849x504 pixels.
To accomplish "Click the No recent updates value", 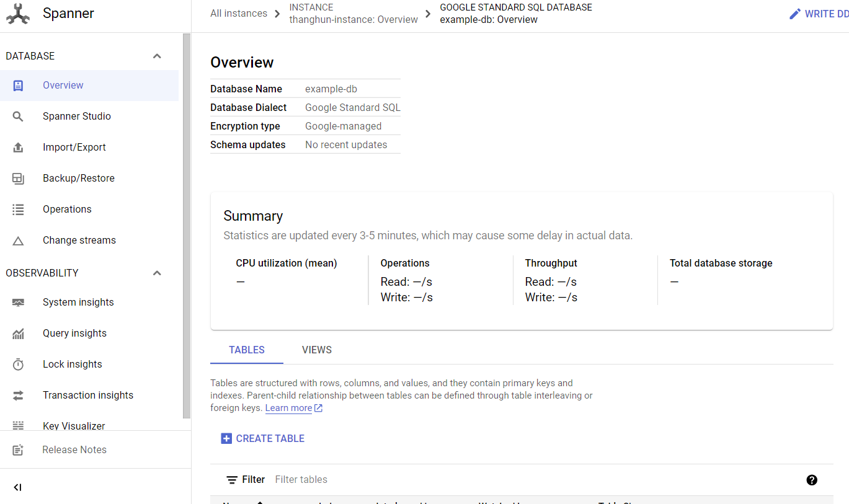I will (346, 145).
